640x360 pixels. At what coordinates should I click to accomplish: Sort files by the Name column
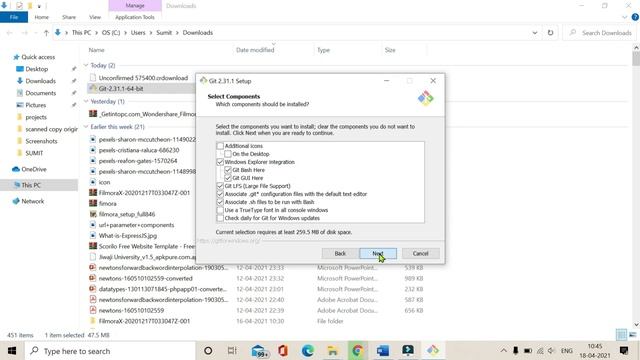pyautogui.click(x=97, y=50)
